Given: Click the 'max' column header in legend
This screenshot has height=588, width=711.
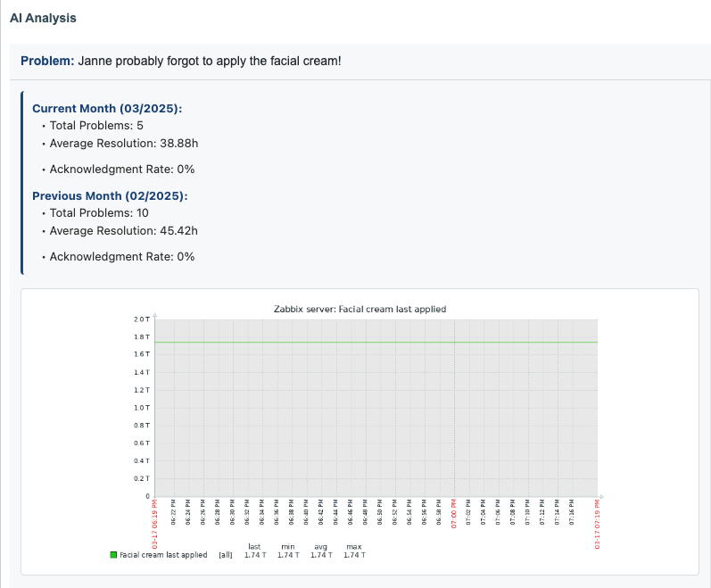Looking at the screenshot, I should point(353,546).
